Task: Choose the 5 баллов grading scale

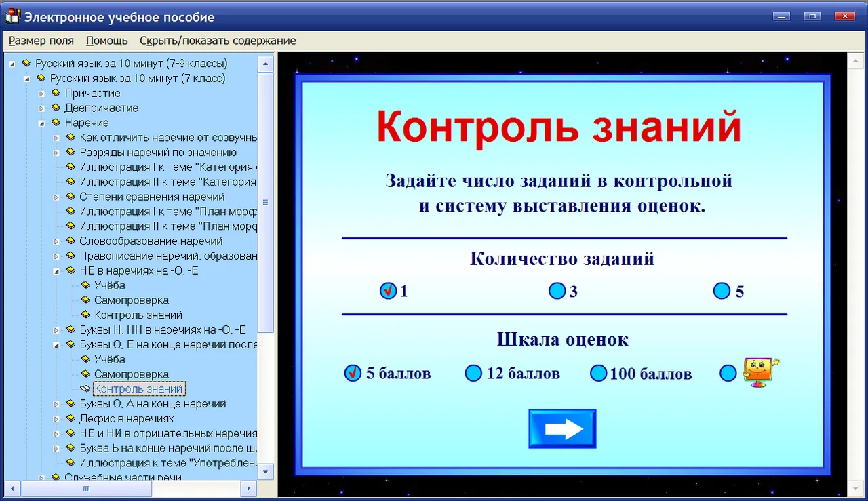Action: point(353,374)
